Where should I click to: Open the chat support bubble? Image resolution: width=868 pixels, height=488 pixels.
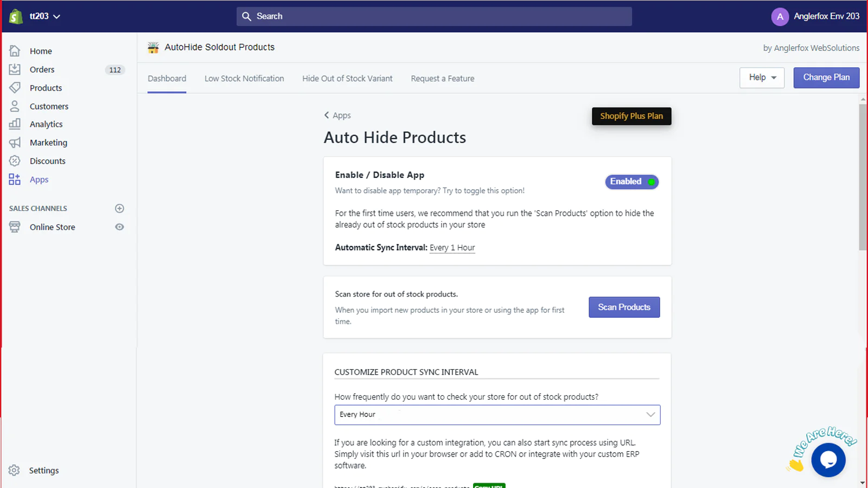coord(828,460)
